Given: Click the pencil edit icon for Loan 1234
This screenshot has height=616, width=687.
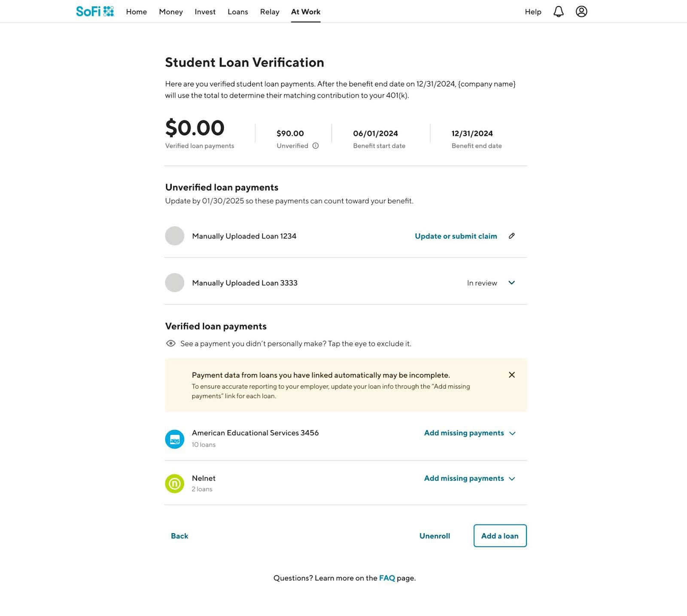Looking at the screenshot, I should (x=511, y=236).
